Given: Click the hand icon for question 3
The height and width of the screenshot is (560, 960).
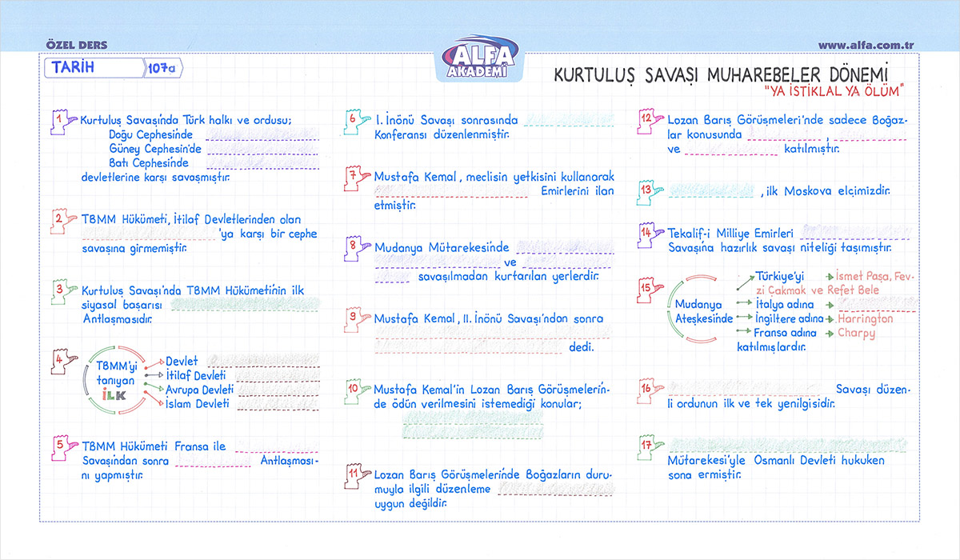Looking at the screenshot, I should pyautogui.click(x=63, y=291).
